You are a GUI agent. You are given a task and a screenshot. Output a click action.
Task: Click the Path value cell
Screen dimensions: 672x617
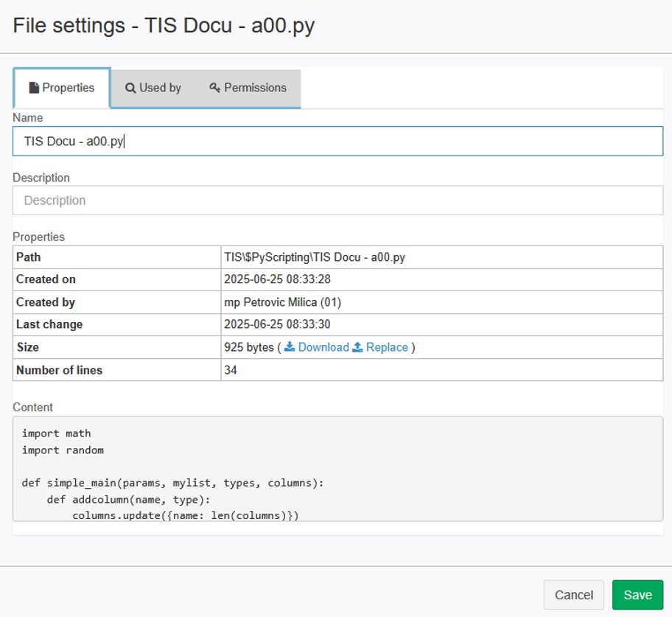tap(442, 257)
